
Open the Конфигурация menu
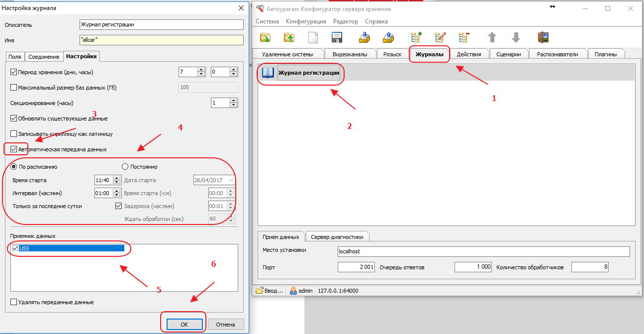[x=306, y=21]
